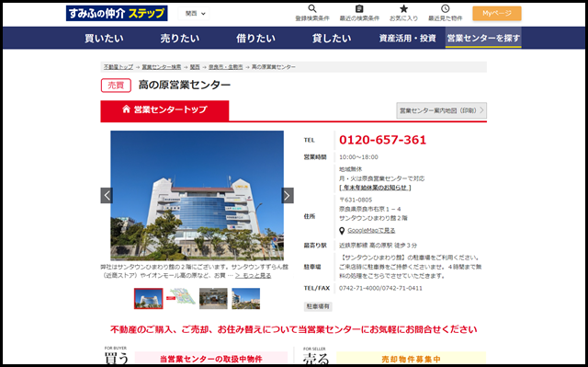Click the map pin icon
This screenshot has height=367, width=588.
[x=342, y=231]
